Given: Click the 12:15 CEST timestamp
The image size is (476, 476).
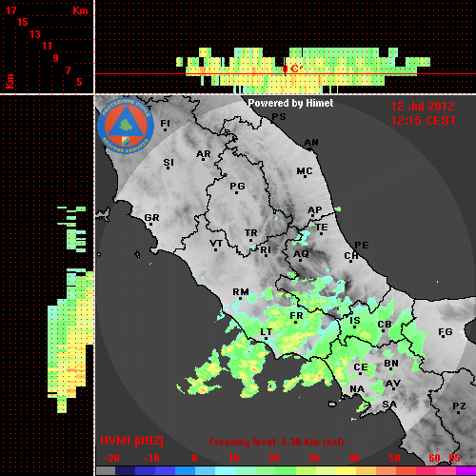Looking at the screenshot, I should [x=424, y=121].
